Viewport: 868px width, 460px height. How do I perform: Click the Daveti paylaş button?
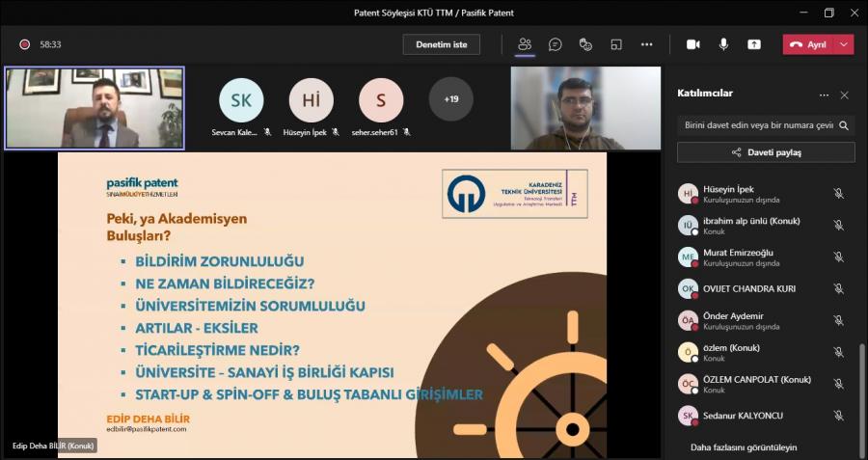click(x=766, y=152)
